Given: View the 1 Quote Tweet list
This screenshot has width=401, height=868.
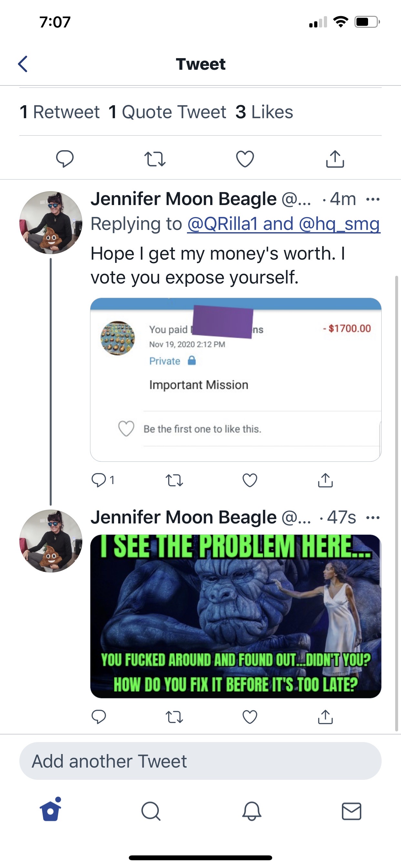Looking at the screenshot, I should click(168, 112).
